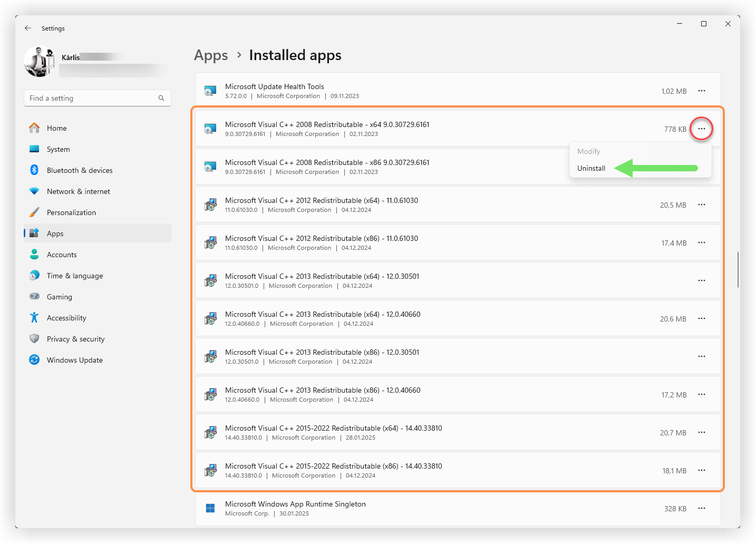Select Microsoft Visual C++ 2008 x86 row title
Image resolution: width=756 pixels, height=544 pixels.
coord(327,162)
